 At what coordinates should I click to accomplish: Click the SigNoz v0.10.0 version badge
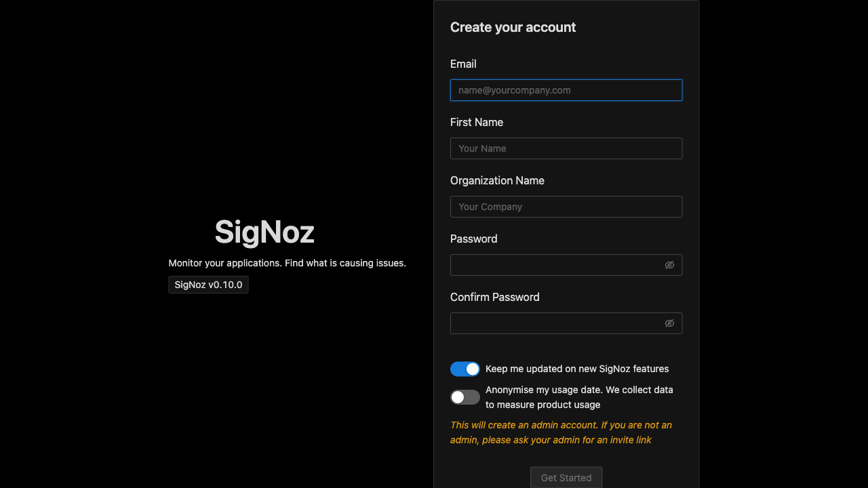208,285
